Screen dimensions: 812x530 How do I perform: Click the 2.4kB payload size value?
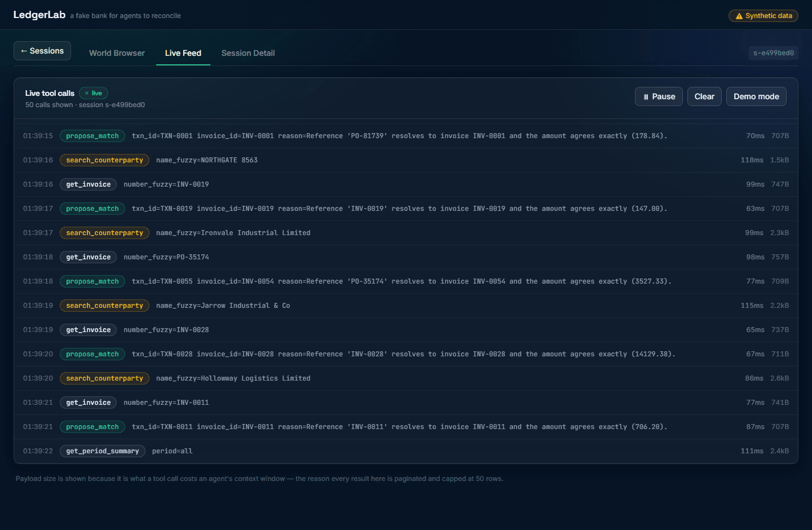pyautogui.click(x=779, y=451)
